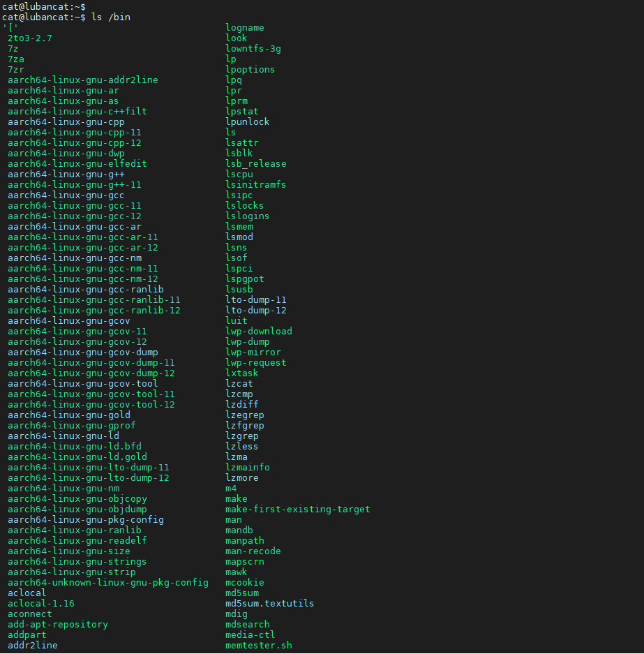This screenshot has height=654, width=644.
Task: Select the 2to3-2.7 entry
Action: 30,38
